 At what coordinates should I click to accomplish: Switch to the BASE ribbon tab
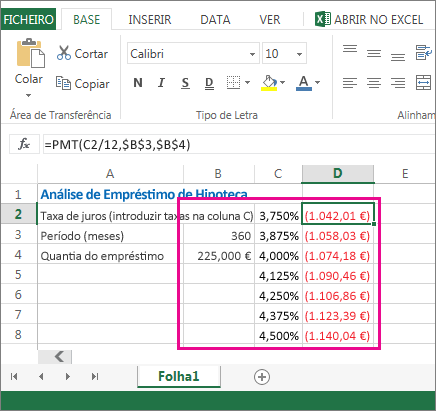tap(87, 20)
